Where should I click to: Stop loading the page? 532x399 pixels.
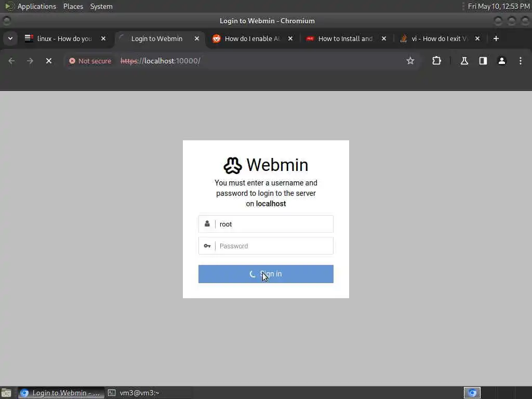point(49,61)
